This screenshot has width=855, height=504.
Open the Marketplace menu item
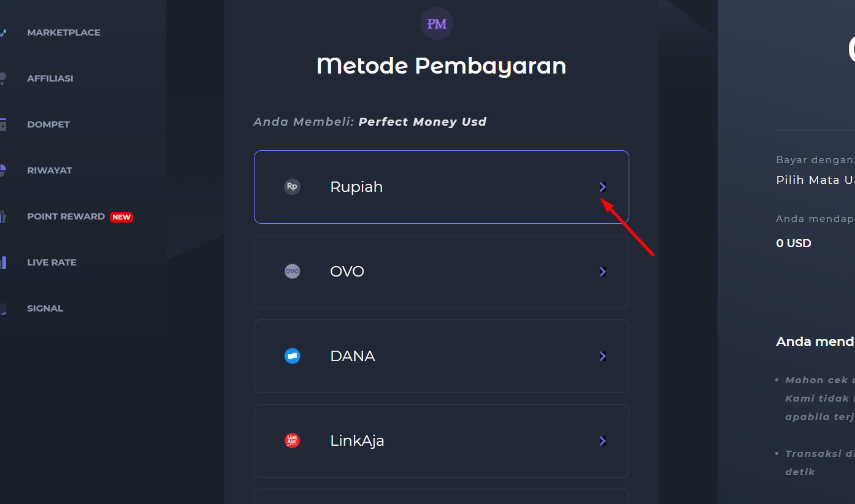64,32
